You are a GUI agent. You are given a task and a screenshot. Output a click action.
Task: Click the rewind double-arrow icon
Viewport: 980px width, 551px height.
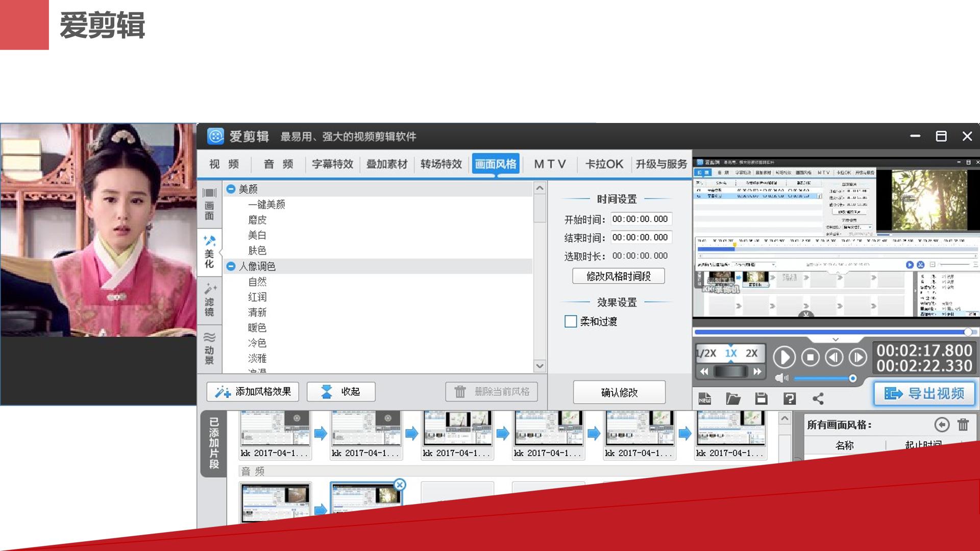(704, 371)
